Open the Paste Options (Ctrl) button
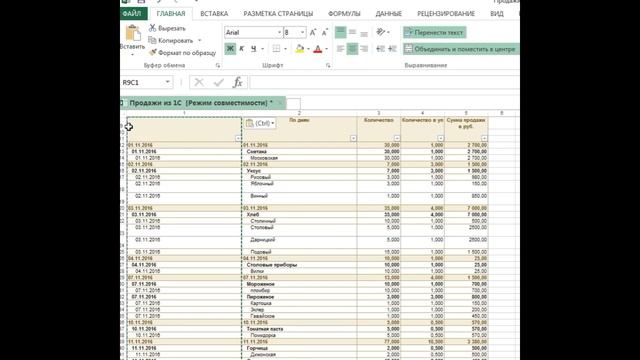Viewport: 640px width, 360px height. [x=260, y=123]
